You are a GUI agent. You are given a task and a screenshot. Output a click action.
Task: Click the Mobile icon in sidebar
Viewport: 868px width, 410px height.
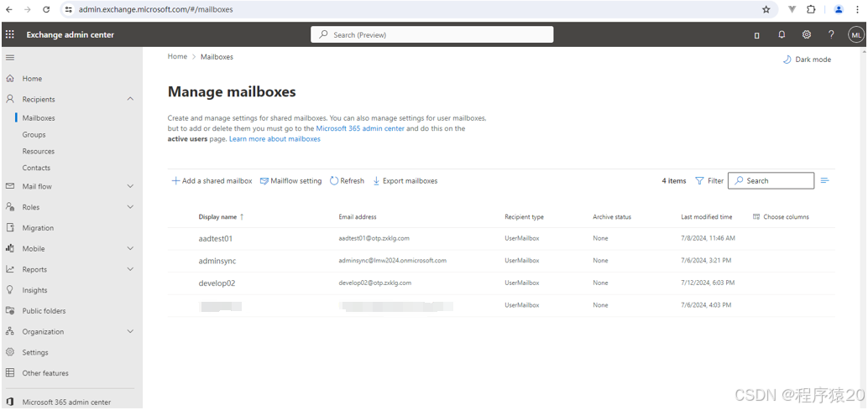tap(10, 249)
